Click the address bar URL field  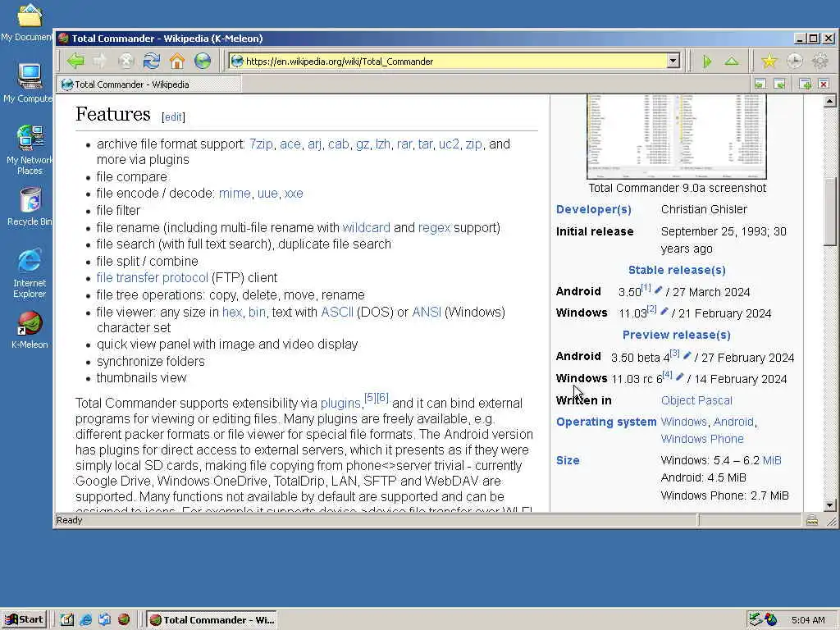pos(455,61)
